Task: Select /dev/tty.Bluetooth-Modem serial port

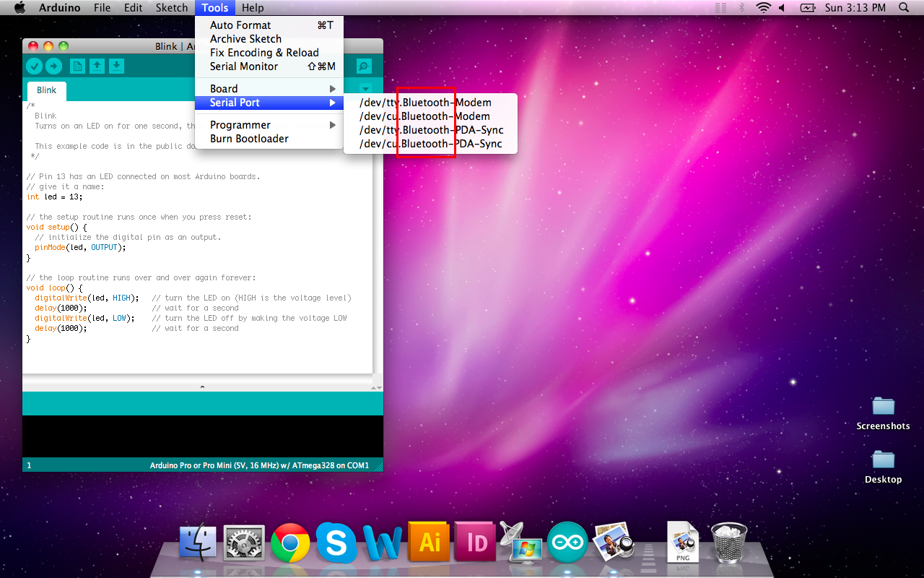Action: pos(430,103)
